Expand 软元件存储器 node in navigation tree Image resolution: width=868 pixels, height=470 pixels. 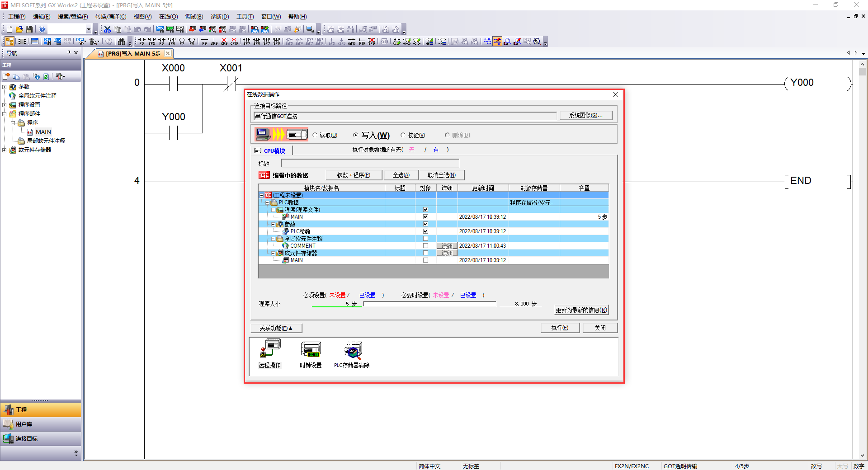pos(5,150)
